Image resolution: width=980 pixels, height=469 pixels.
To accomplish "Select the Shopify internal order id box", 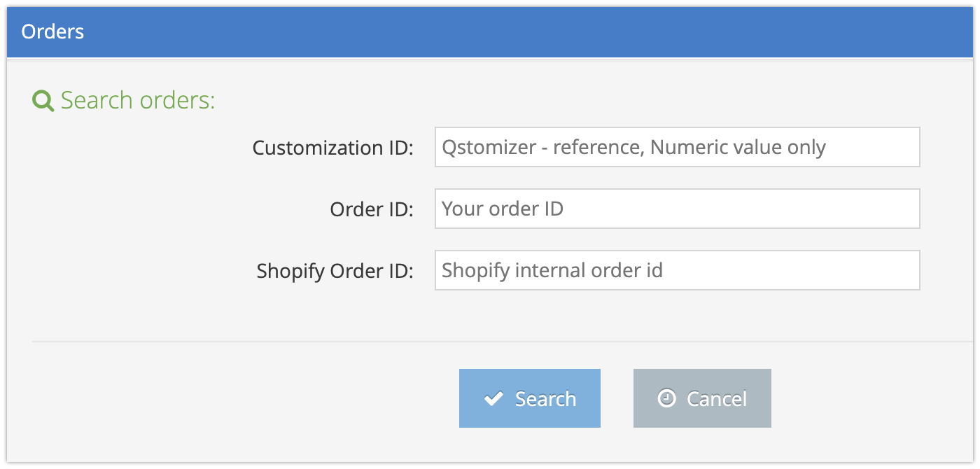I will coord(677,270).
